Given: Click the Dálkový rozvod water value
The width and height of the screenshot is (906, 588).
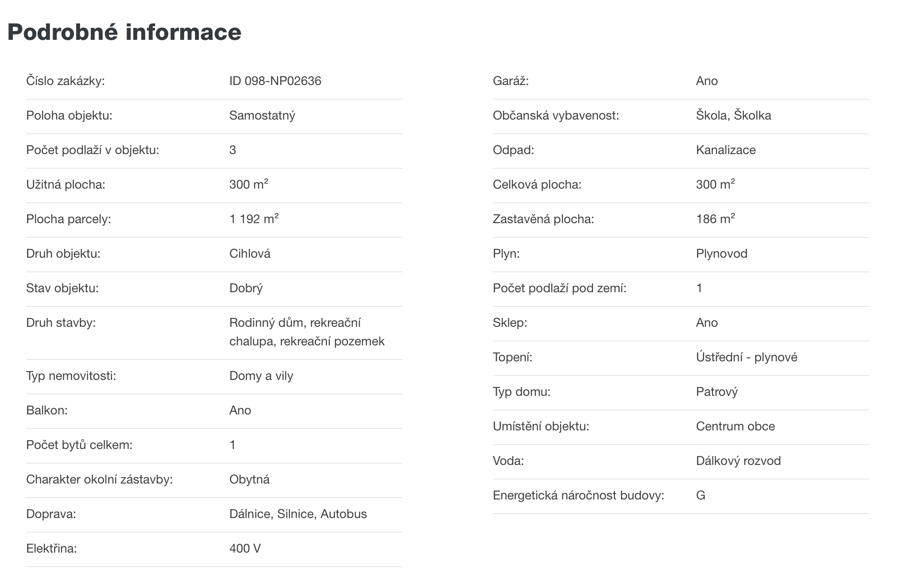Looking at the screenshot, I should coord(739,461).
